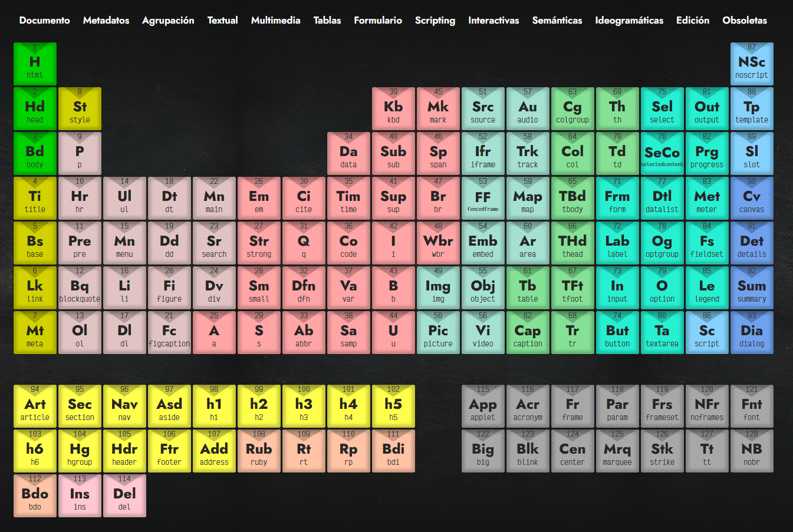Screen dimensions: 793x532
Task: Open the Semánticas category
Action: click(x=557, y=20)
